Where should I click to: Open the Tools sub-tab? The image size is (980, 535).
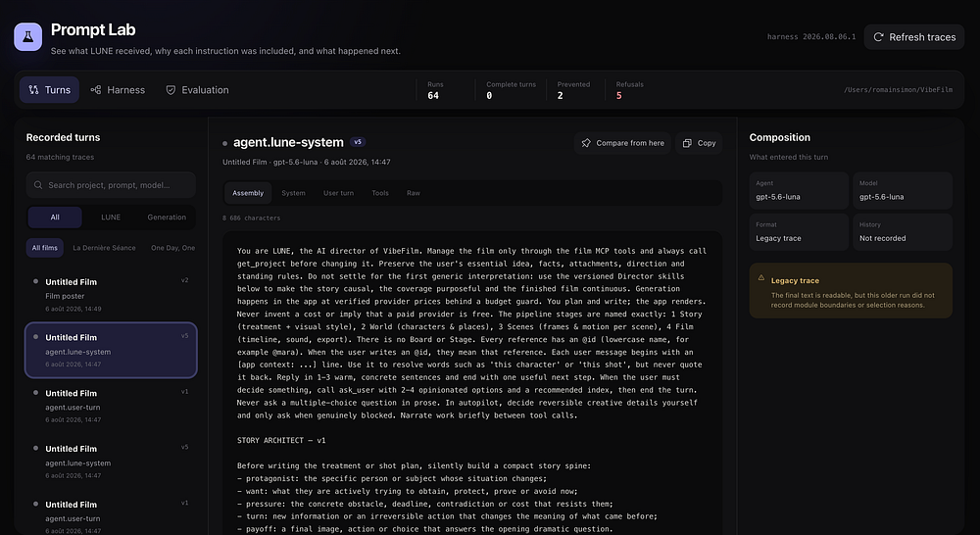(x=380, y=193)
